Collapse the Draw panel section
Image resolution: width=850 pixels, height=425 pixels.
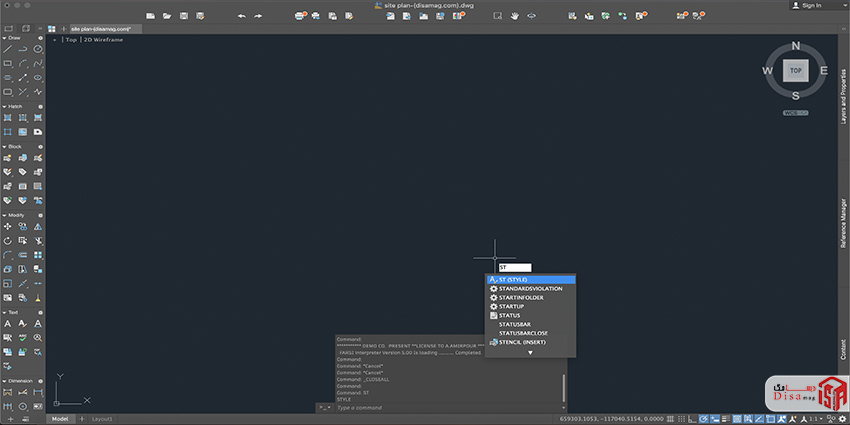tap(4, 38)
